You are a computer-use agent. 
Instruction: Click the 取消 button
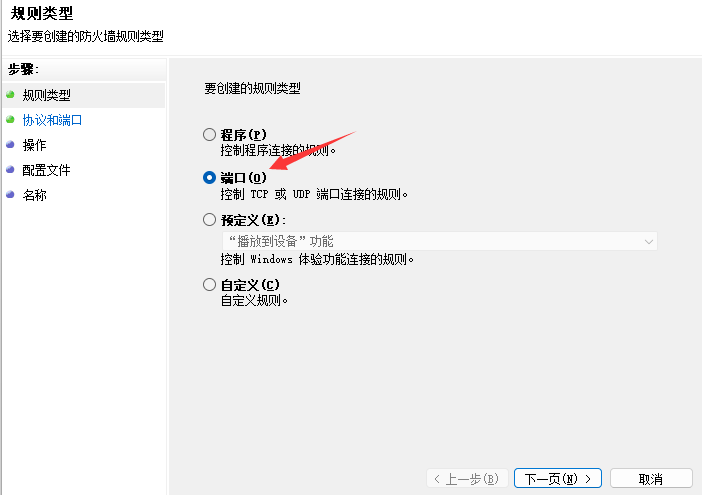click(x=651, y=479)
